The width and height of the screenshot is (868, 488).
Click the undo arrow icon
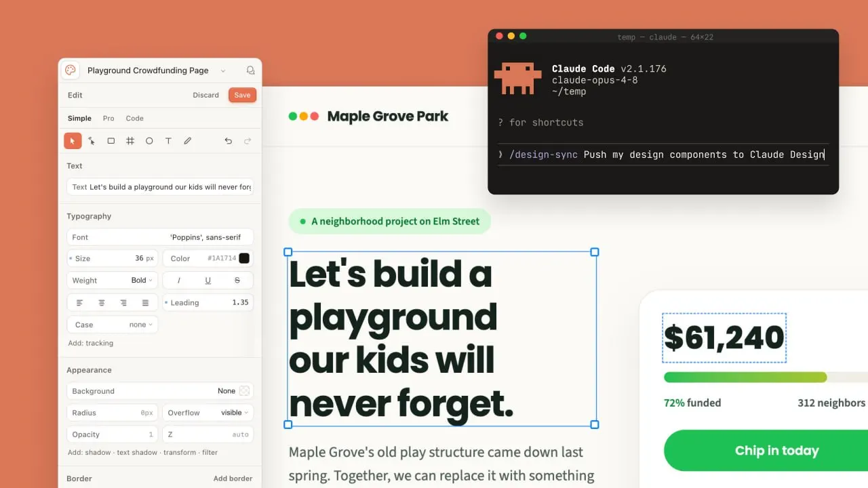pyautogui.click(x=228, y=141)
